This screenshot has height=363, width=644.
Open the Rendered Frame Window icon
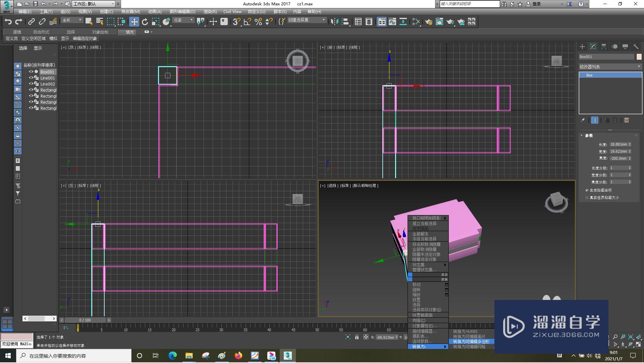(x=439, y=22)
